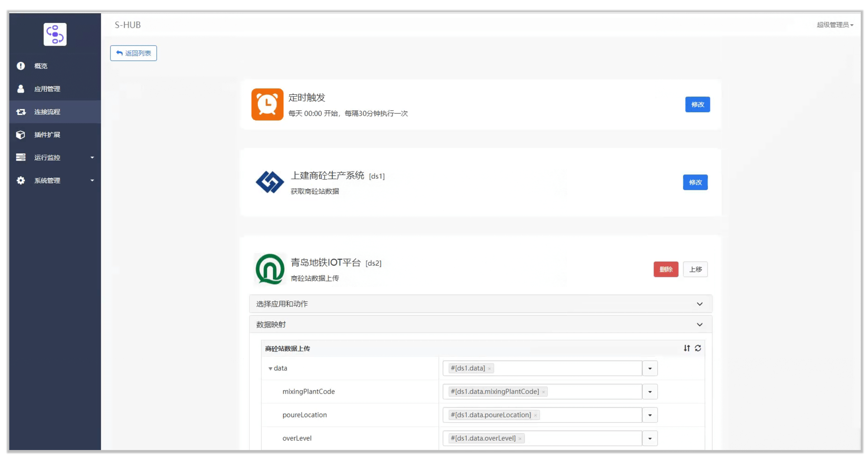Click the blue 上建商砼生产系统 logo
The width and height of the screenshot is (868, 461).
click(269, 182)
